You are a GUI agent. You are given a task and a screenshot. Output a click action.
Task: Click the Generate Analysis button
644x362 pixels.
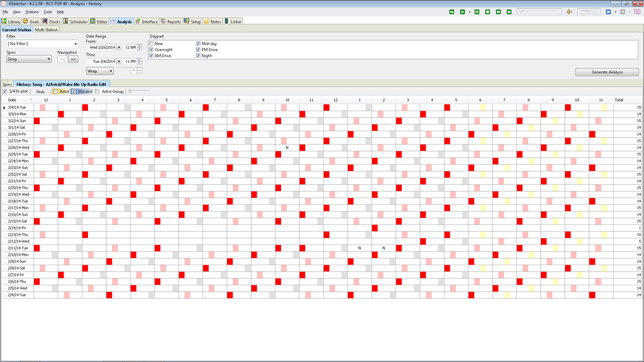pos(607,72)
